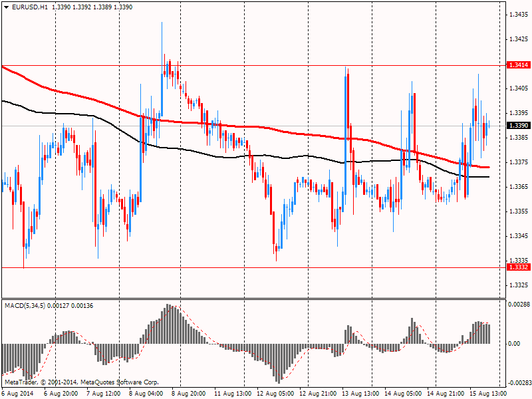Click the 6 Aug 2014 date label
532x399 pixels.
[18, 393]
